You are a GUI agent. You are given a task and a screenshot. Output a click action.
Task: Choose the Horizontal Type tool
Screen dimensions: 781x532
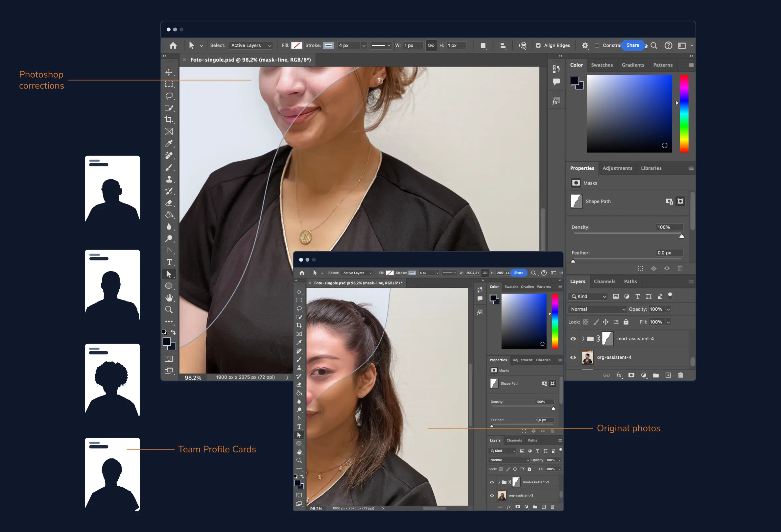point(169,262)
